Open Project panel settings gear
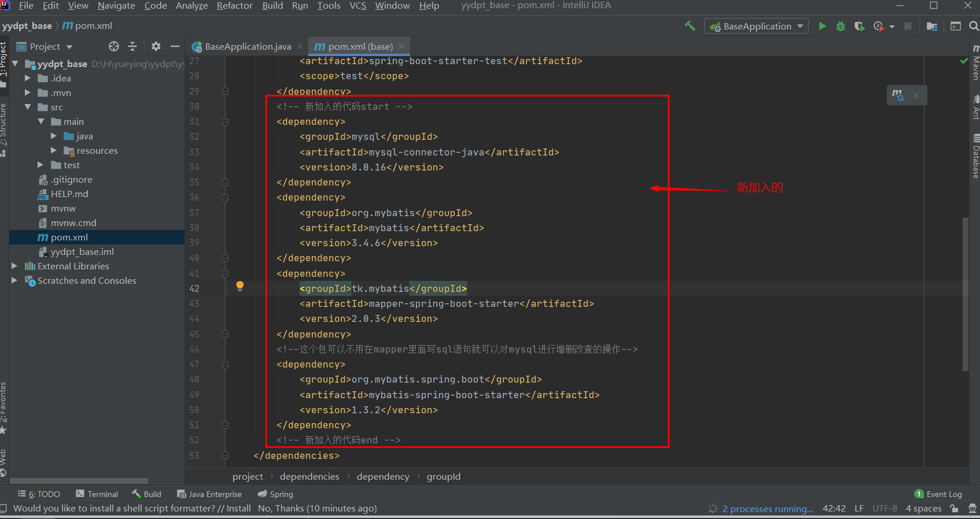This screenshot has width=980, height=519. pos(156,46)
